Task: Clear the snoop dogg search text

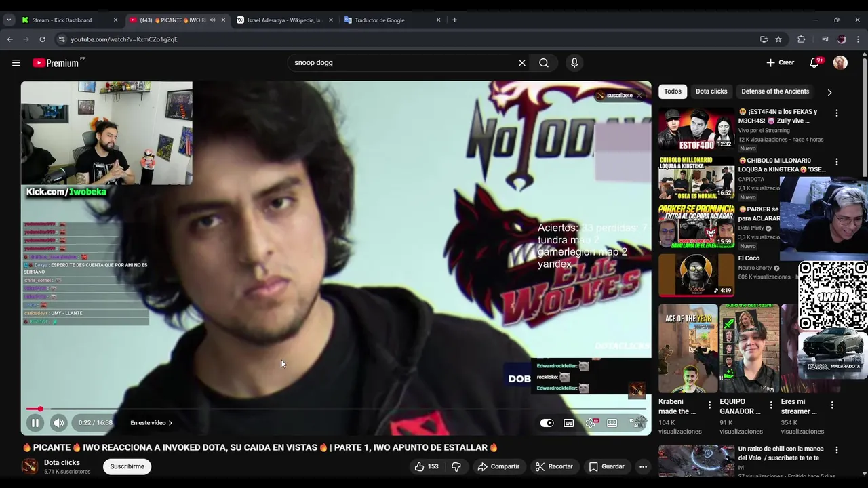Action: coord(522,63)
